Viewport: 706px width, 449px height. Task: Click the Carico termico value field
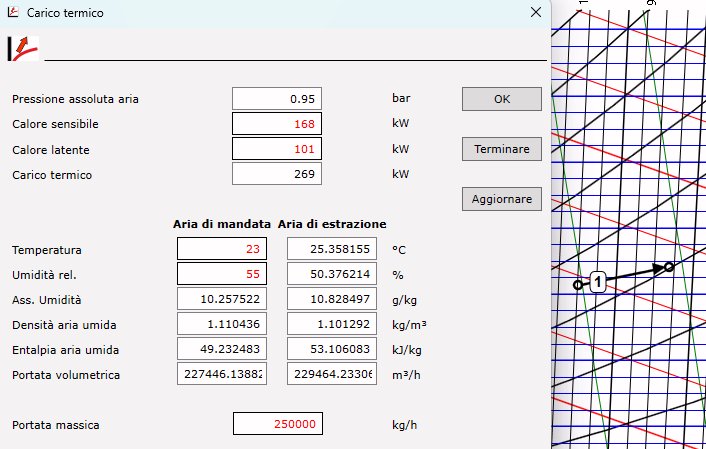click(x=276, y=174)
